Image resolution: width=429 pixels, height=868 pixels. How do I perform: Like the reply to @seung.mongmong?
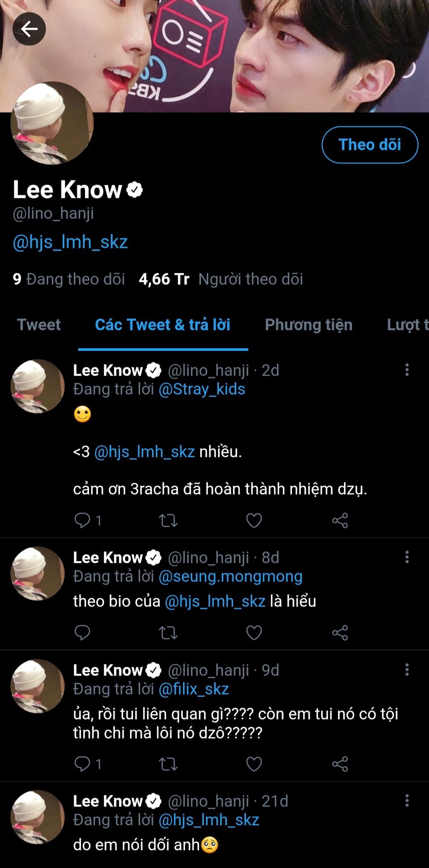pyautogui.click(x=254, y=633)
